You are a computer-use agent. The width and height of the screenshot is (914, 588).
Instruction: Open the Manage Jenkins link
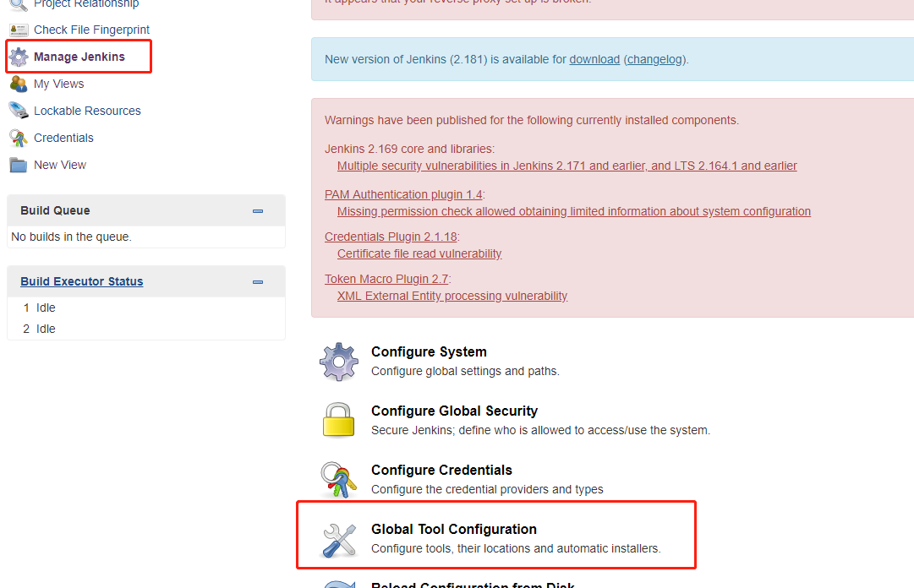(x=79, y=57)
